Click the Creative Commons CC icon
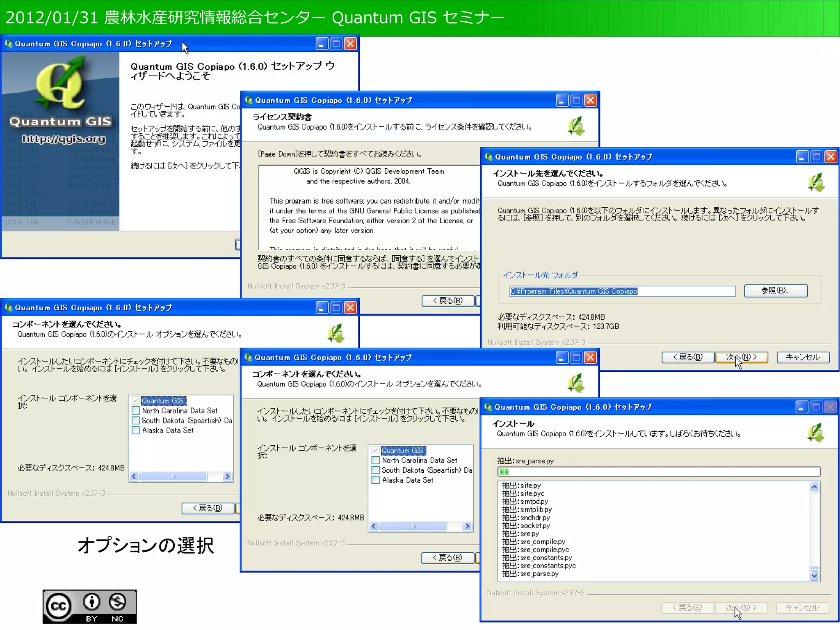 point(59,606)
